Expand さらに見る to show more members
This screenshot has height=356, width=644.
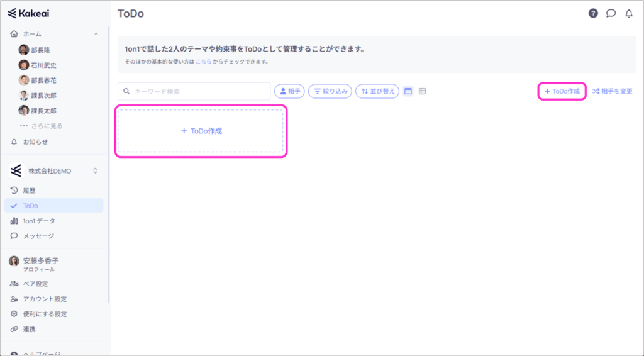[47, 126]
